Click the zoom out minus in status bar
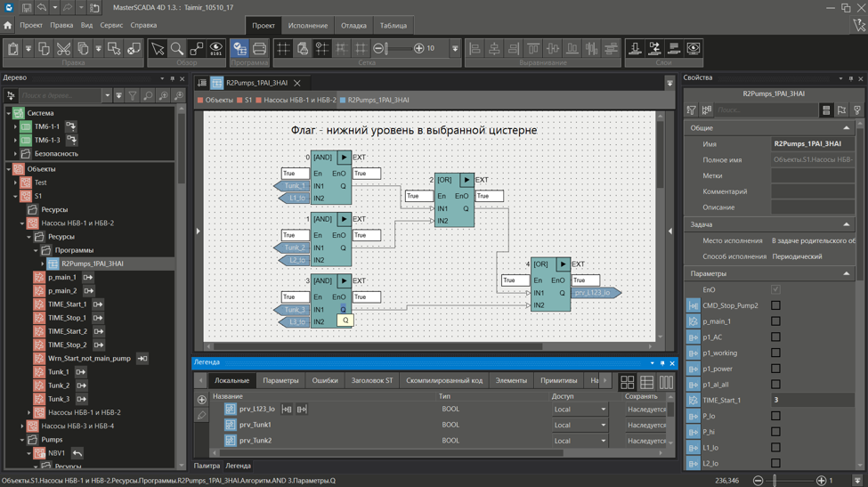This screenshot has width=868, height=487. (x=758, y=481)
